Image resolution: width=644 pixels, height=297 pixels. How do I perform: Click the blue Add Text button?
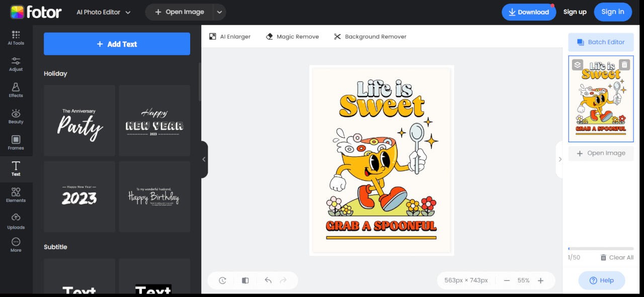coord(117,44)
